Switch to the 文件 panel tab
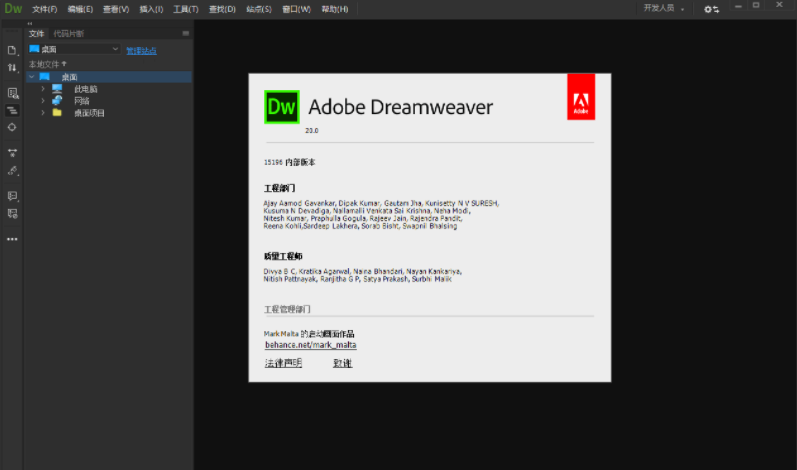Viewport: 797px width, 470px height. [x=36, y=34]
